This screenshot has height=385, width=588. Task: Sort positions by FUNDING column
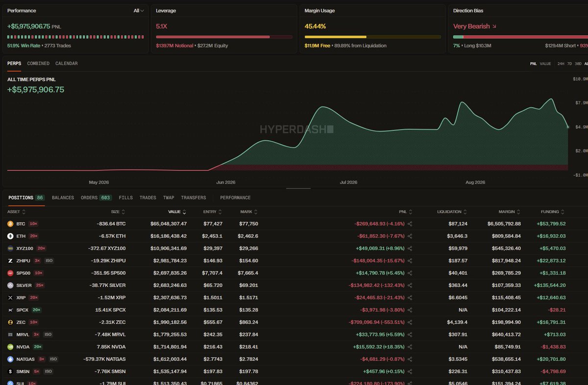553,212
